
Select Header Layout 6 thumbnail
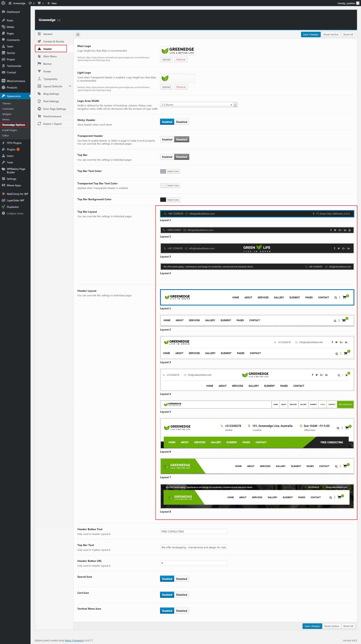257,433
